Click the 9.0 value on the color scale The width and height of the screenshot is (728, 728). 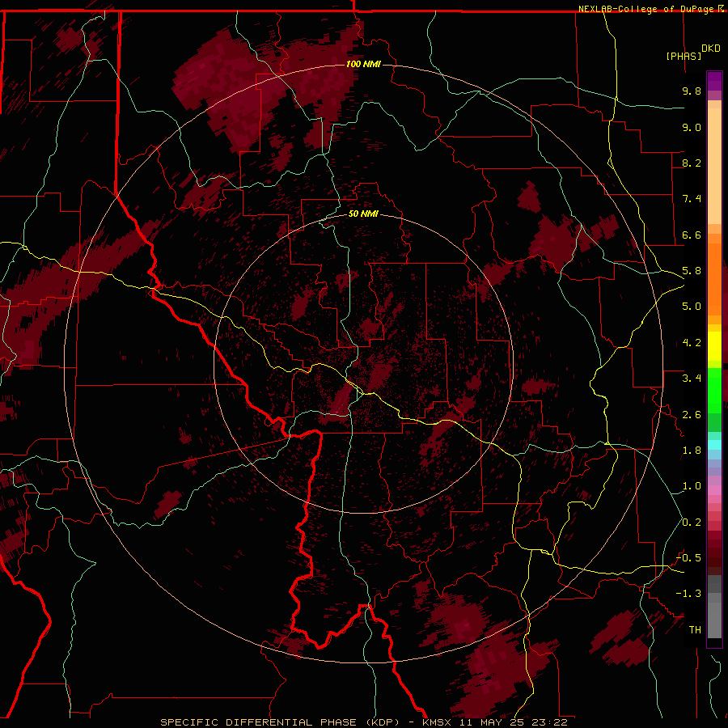pyautogui.click(x=692, y=127)
